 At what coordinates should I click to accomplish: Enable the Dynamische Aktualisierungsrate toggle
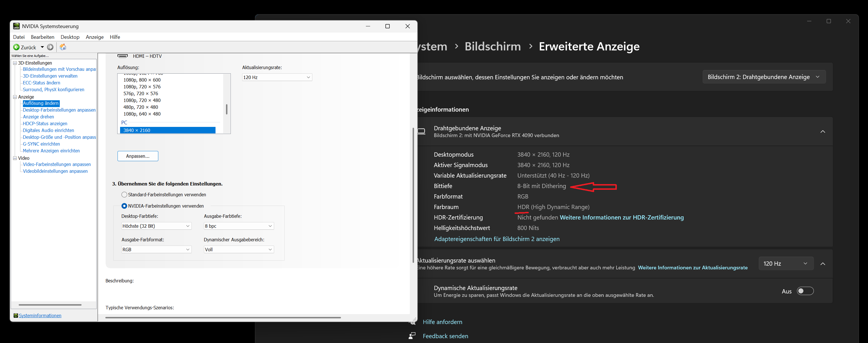pyautogui.click(x=805, y=291)
